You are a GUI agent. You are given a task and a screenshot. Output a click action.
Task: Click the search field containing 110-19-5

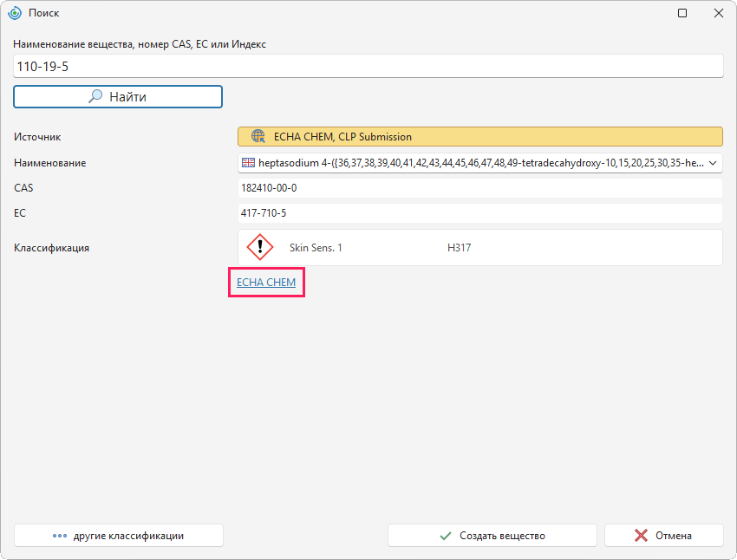point(368,66)
